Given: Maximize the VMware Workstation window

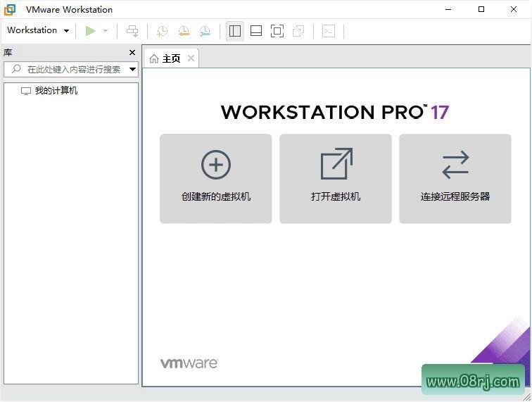Looking at the screenshot, I should point(481,10).
